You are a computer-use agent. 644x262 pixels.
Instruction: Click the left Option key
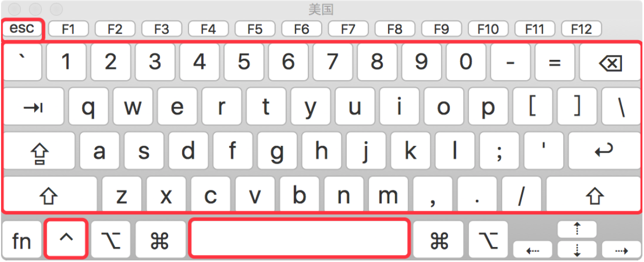coord(110,240)
